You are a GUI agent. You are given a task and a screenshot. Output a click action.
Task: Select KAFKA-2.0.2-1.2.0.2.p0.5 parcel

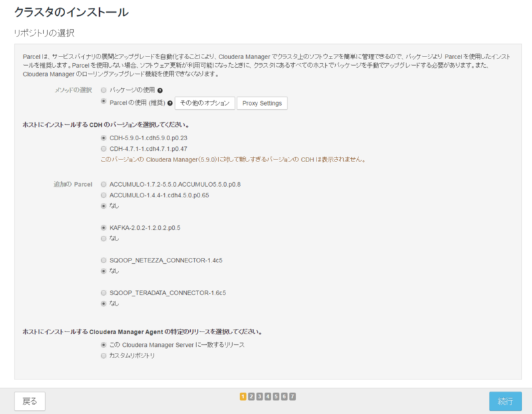click(x=104, y=228)
